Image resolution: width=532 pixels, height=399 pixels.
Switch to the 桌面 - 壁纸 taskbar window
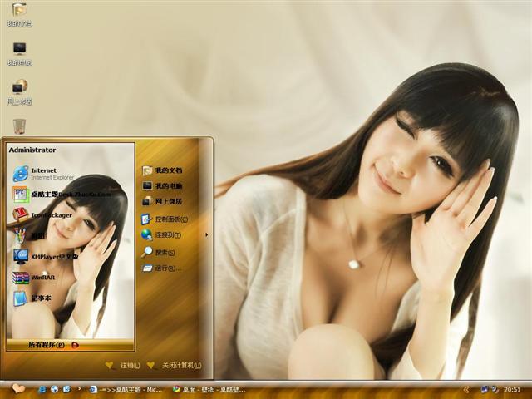click(209, 390)
